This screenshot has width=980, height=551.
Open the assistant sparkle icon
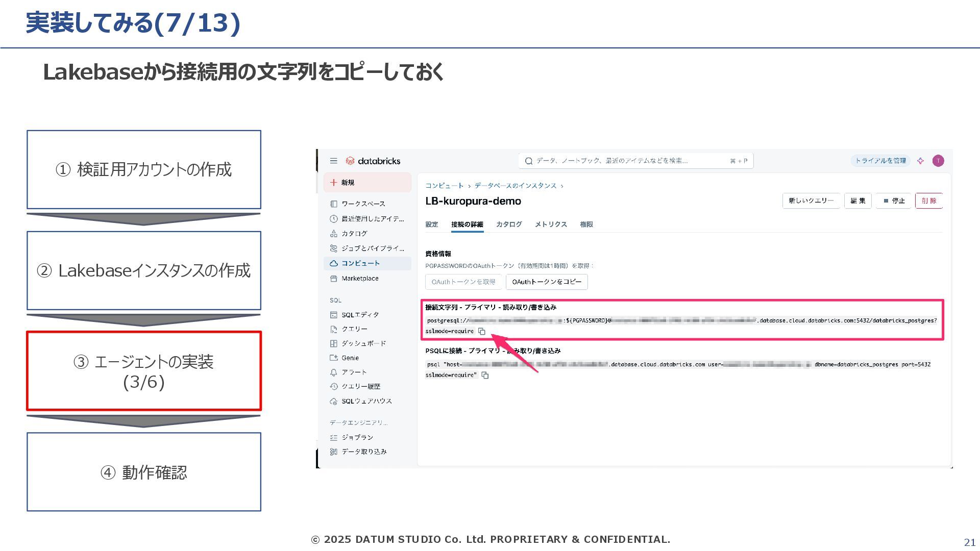[x=920, y=161]
